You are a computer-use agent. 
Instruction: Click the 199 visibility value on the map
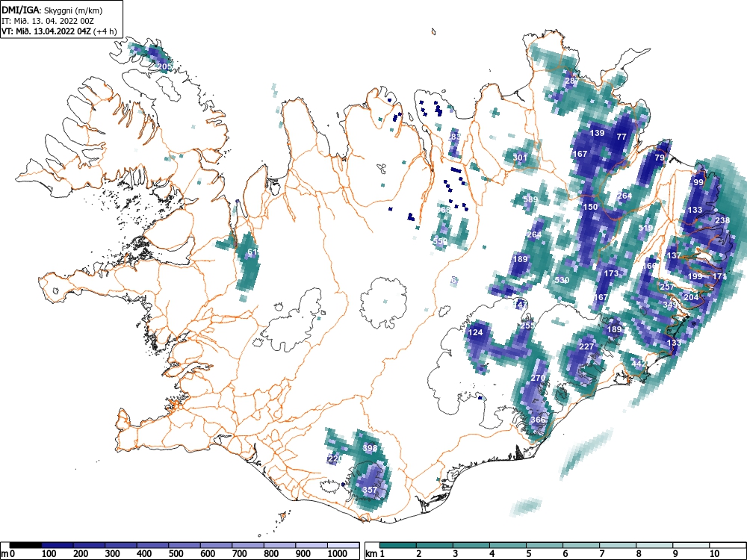point(695,276)
